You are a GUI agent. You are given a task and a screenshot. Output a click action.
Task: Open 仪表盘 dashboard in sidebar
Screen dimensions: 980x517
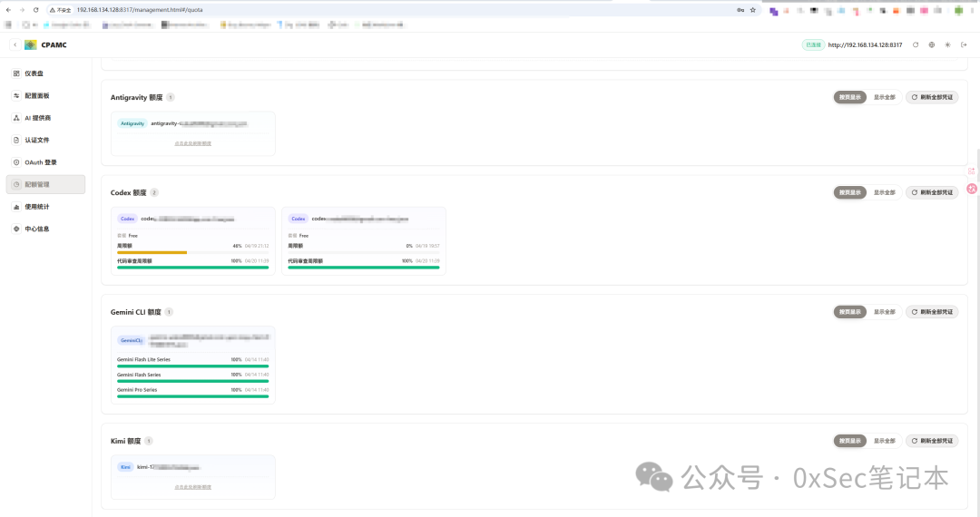[45, 73]
